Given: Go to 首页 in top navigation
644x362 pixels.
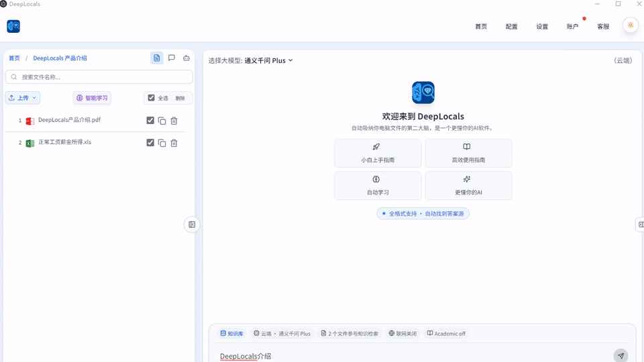Looking at the screenshot, I should pos(481,27).
